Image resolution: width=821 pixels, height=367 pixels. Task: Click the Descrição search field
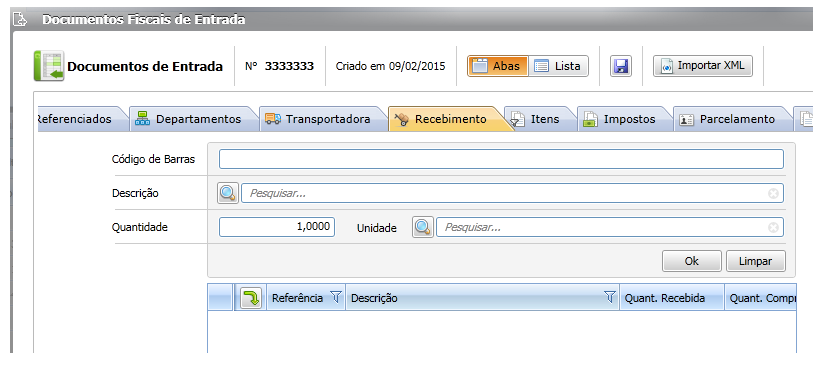512,193
